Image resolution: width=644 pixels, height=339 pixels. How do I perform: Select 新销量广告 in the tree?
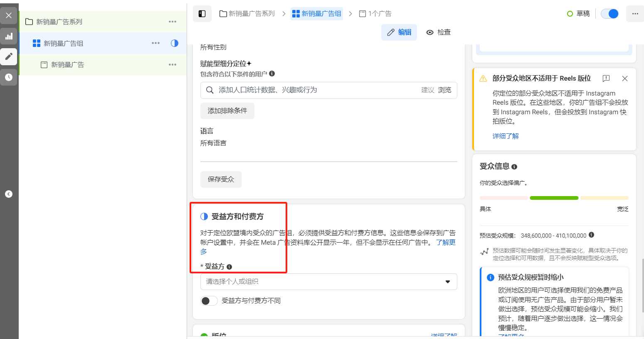tap(67, 65)
